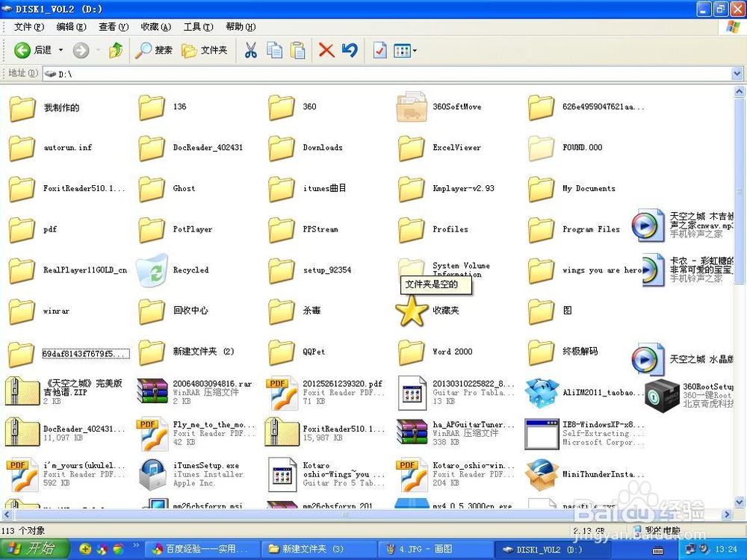Select the 收藏夹 star icon

(x=412, y=311)
